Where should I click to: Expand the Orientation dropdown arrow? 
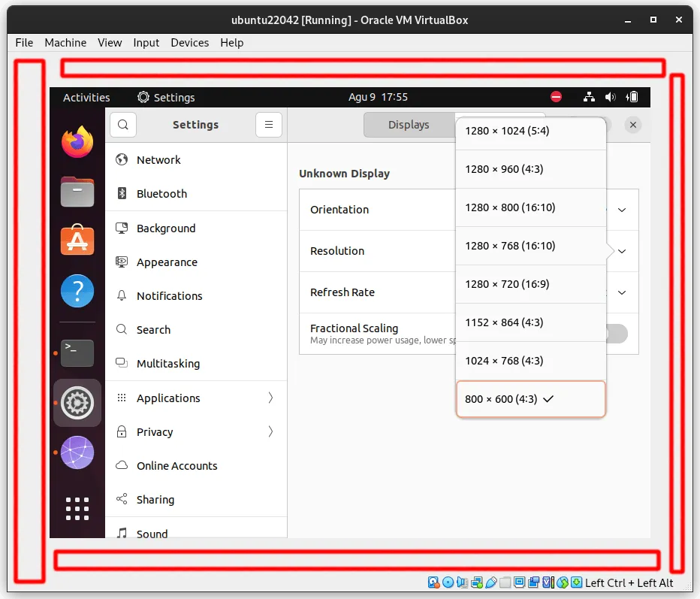click(622, 210)
